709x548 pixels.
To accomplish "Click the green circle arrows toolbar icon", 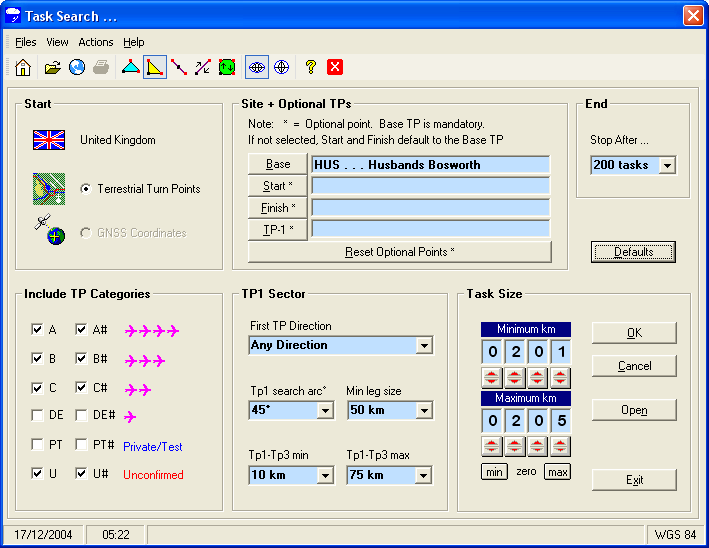I will pos(227,68).
